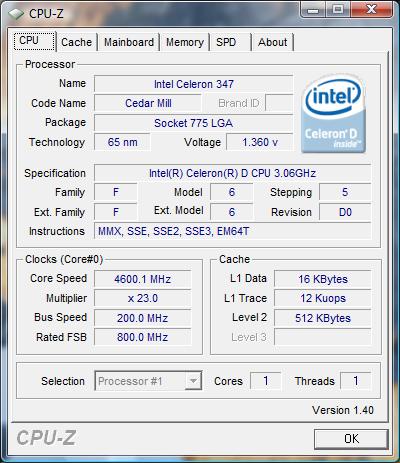Click the Name field showing Intel Celeron 347
This screenshot has width=400, height=463.
click(194, 84)
